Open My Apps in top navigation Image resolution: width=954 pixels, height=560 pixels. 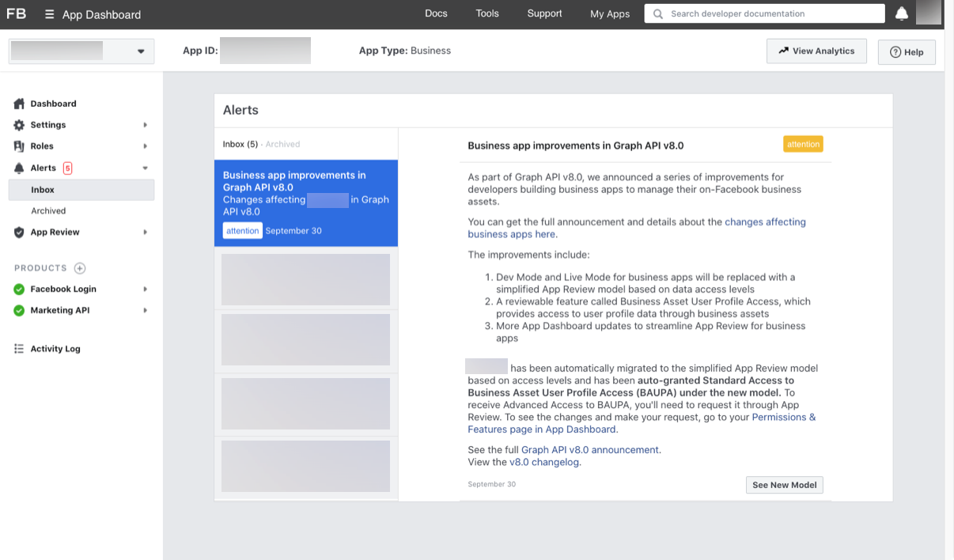[610, 14]
